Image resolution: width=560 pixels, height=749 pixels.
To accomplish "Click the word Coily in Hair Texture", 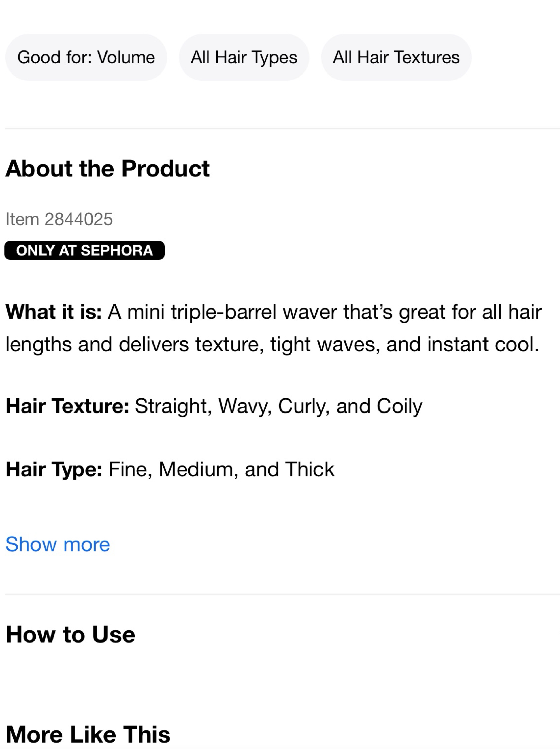I will point(399,406).
